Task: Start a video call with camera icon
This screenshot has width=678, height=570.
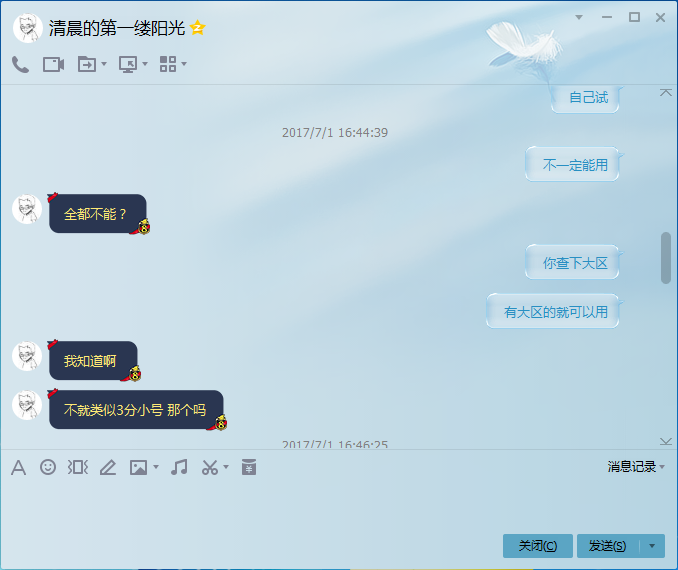Action: pos(54,64)
